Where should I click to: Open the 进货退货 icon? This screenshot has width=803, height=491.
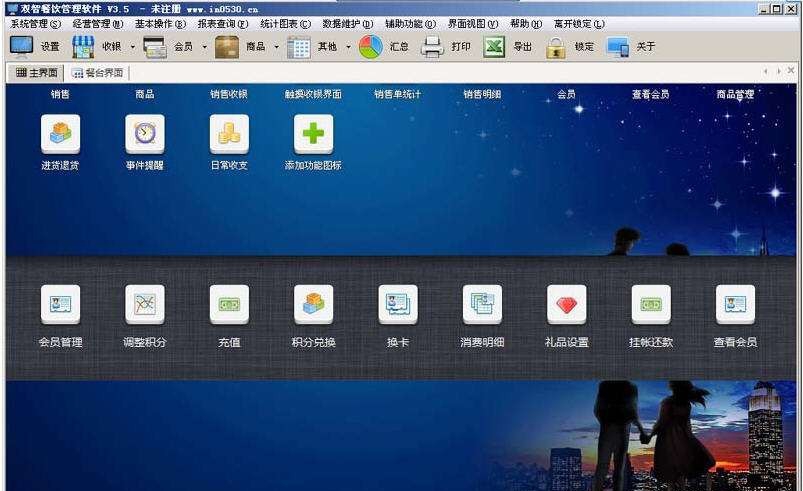click(x=60, y=134)
